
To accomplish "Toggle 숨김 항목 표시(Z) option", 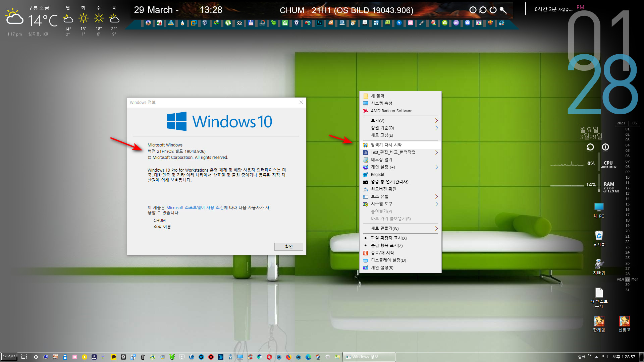I will (x=400, y=245).
